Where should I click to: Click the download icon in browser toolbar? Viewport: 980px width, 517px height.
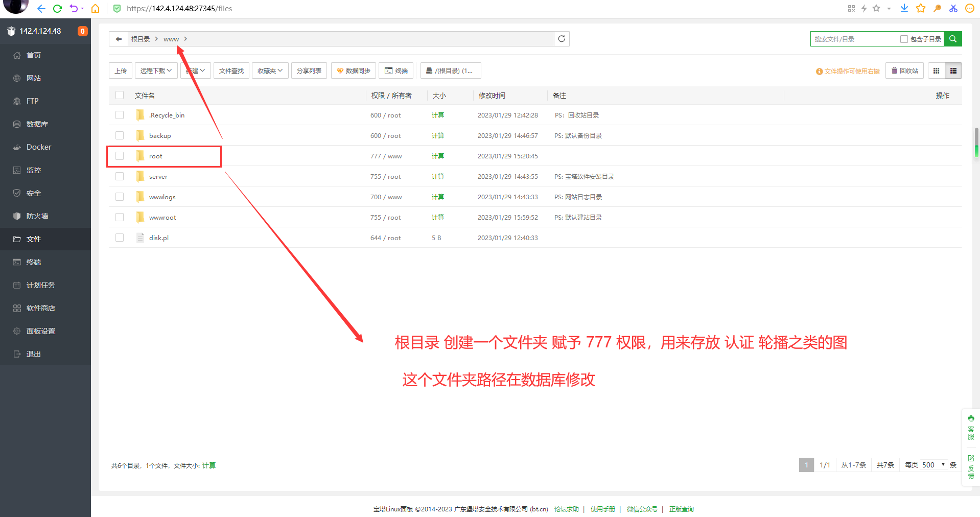(x=904, y=8)
